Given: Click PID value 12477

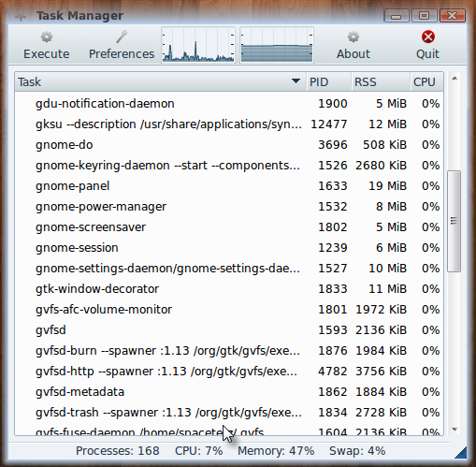Looking at the screenshot, I should [329, 124].
